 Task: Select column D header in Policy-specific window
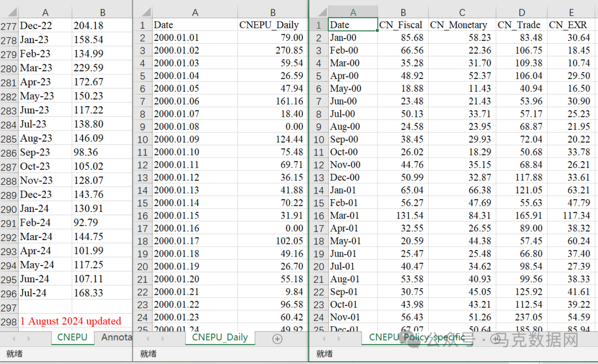pyautogui.click(x=522, y=13)
